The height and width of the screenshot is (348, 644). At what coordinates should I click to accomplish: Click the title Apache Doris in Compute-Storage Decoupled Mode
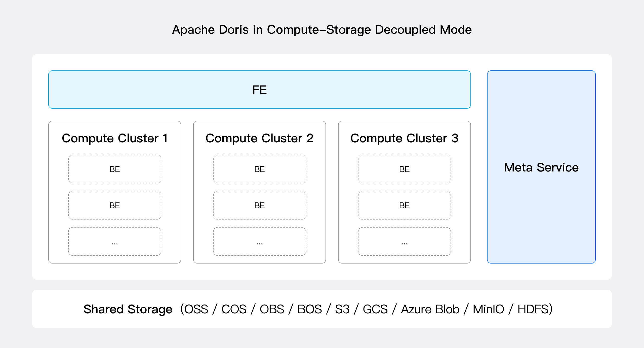(x=322, y=30)
